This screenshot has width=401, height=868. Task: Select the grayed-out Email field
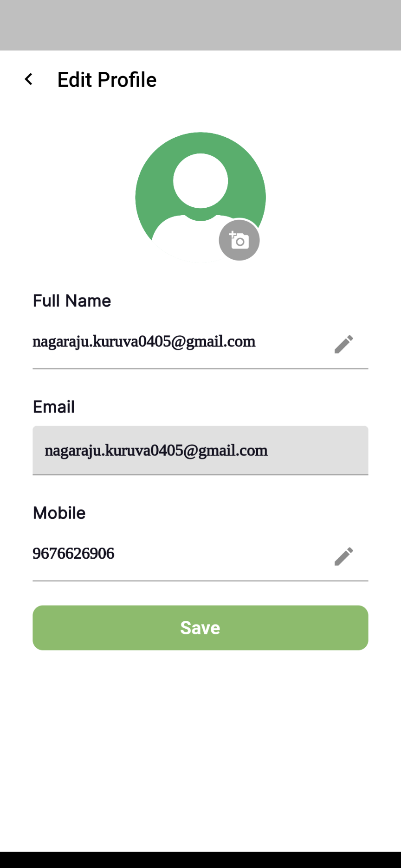[200, 450]
